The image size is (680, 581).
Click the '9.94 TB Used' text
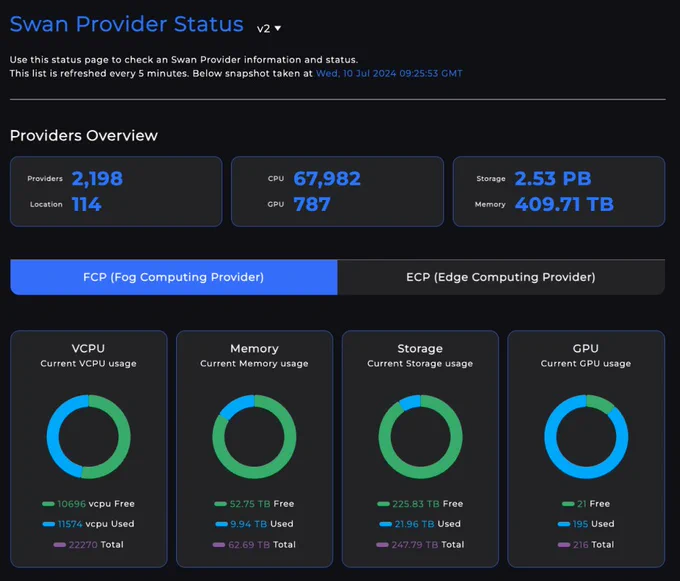262,524
